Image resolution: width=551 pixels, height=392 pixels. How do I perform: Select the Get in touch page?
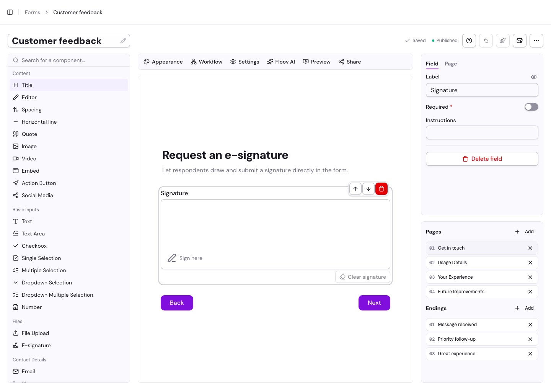tap(482, 248)
